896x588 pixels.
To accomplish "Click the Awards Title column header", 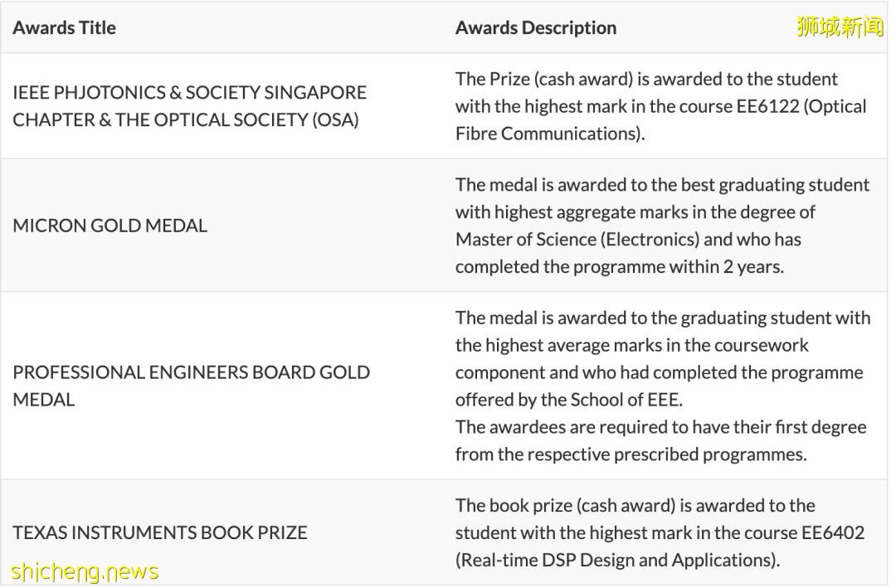I will 64,27.
